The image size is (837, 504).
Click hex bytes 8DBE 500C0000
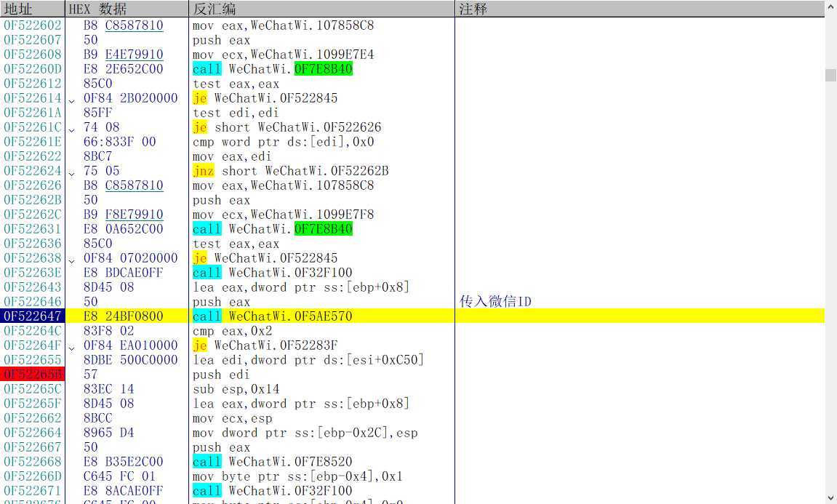130,360
